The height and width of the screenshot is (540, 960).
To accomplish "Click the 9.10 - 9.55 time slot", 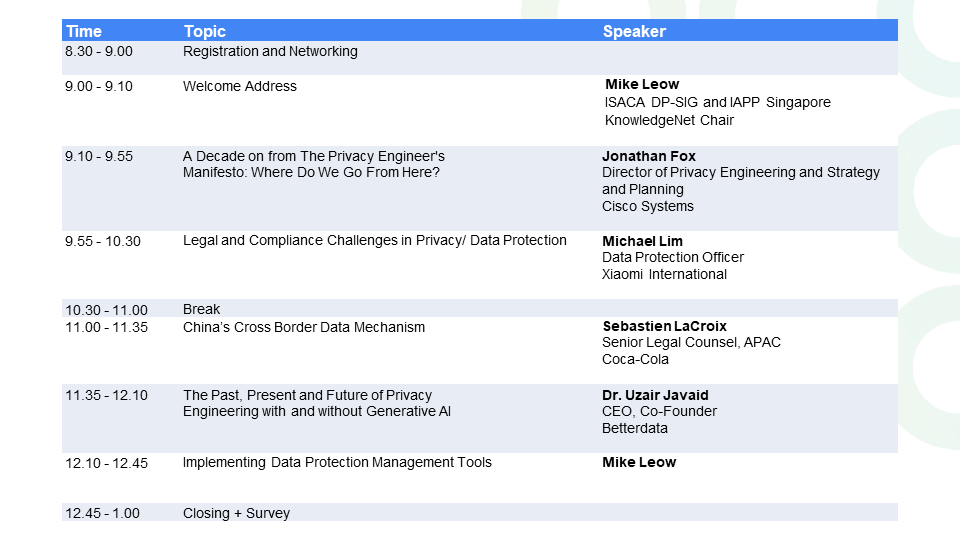I will (99, 157).
